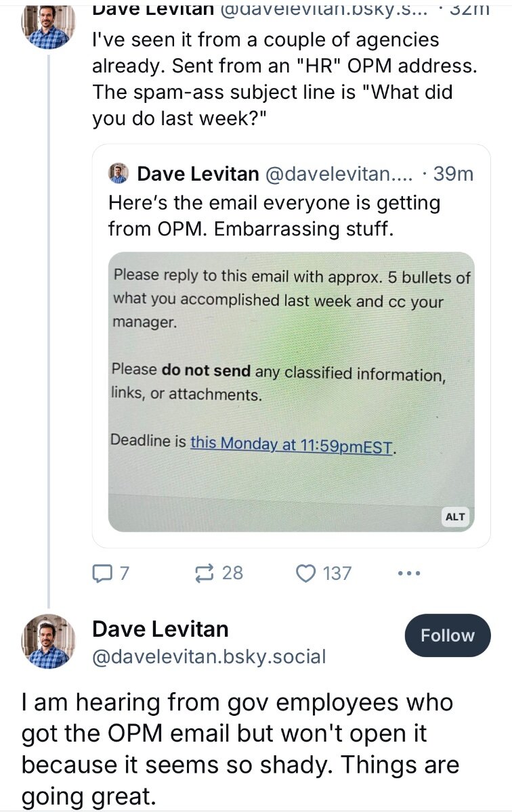Click the 28 reposts count
Image resolution: width=512 pixels, height=812 pixels.
[x=232, y=574]
